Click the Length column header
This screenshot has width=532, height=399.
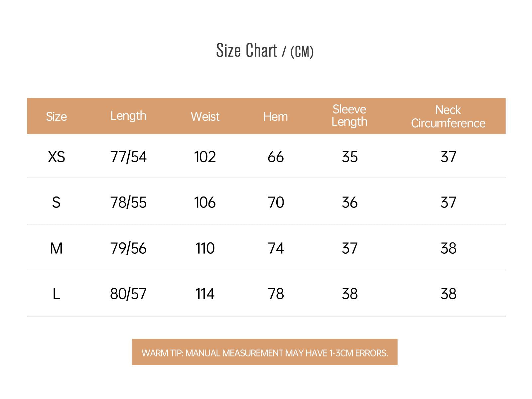tap(128, 116)
